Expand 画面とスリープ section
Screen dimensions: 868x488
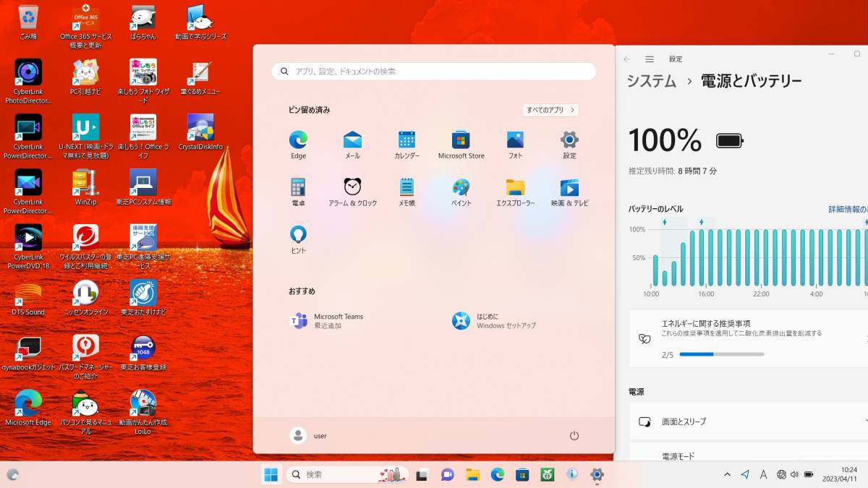(749, 421)
